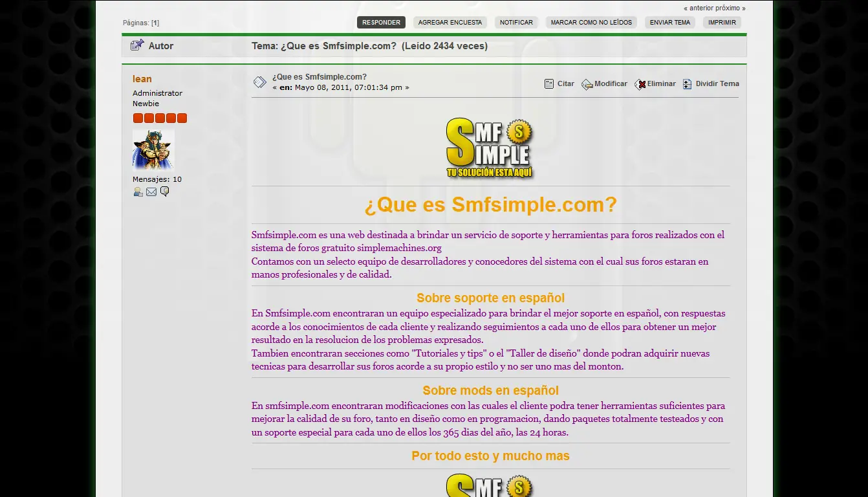Click the NOTIFICAR button
The height and width of the screenshot is (497, 868).
point(516,22)
